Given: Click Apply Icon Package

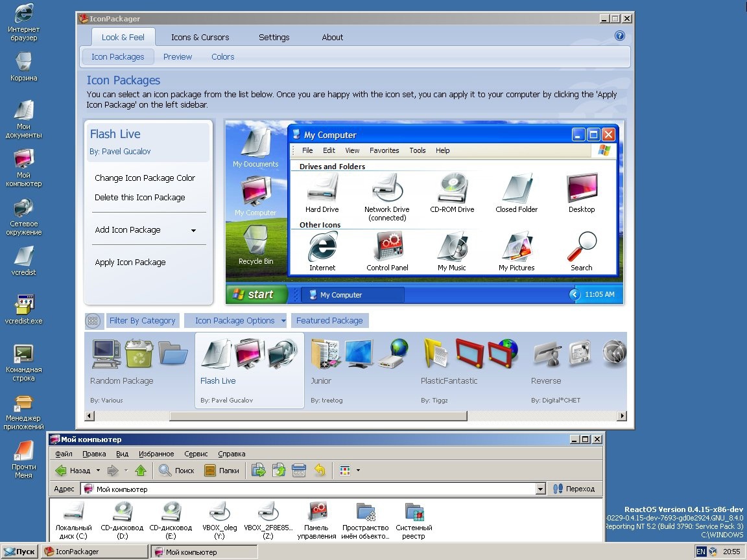Looking at the screenshot, I should click(130, 262).
